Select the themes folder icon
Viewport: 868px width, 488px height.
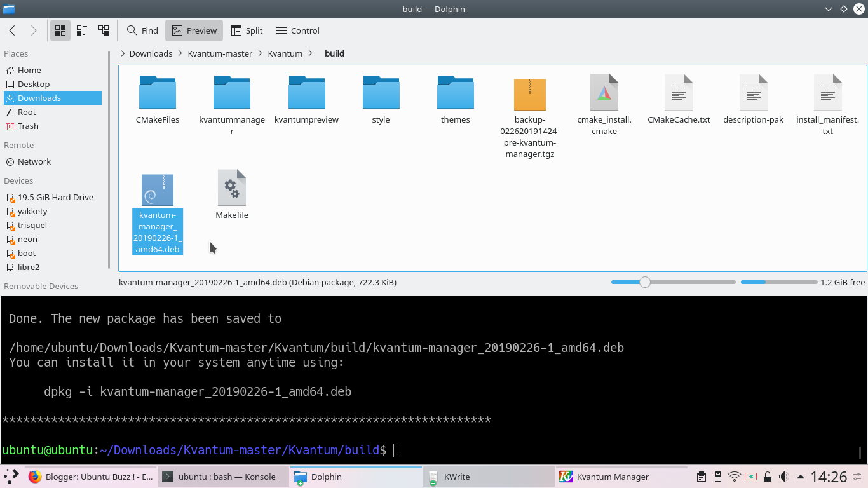coord(456,92)
